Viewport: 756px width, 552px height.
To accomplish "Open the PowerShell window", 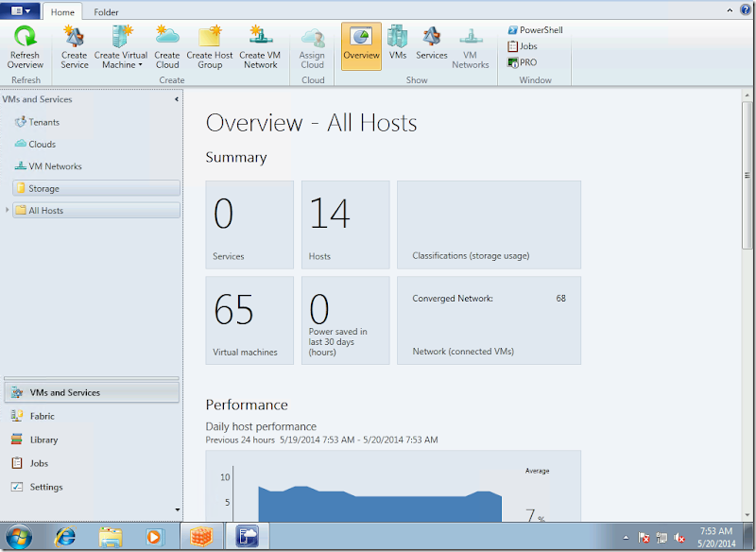I will 535,30.
